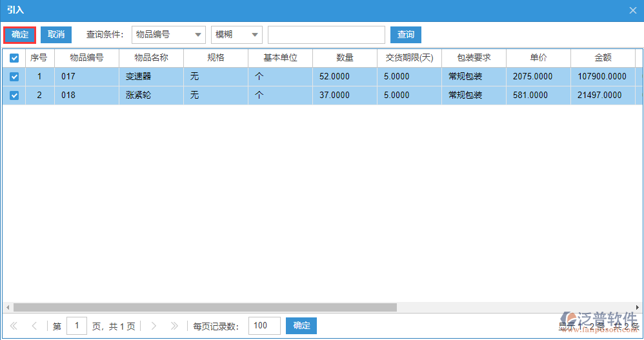Focus the query keyword input field

(326, 35)
